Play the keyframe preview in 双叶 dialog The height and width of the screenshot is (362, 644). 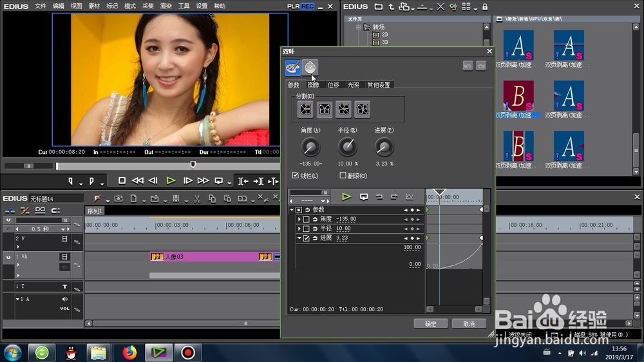pos(346,197)
